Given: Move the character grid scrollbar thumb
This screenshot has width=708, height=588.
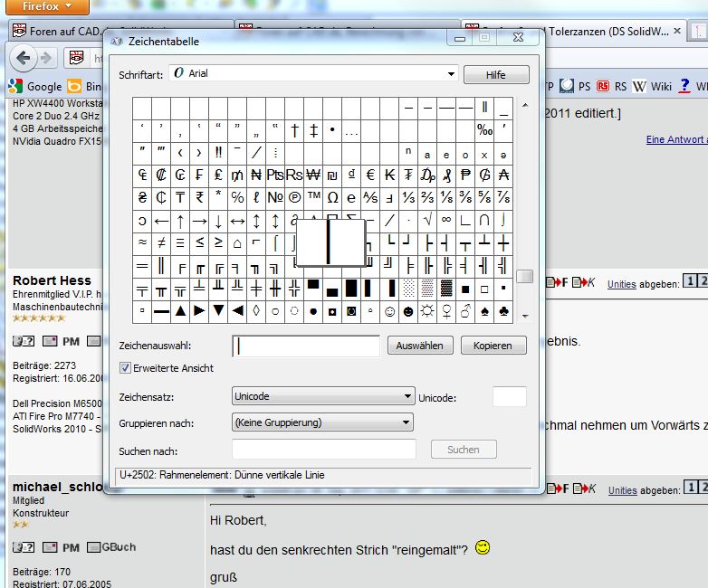Looking at the screenshot, I should point(525,276).
